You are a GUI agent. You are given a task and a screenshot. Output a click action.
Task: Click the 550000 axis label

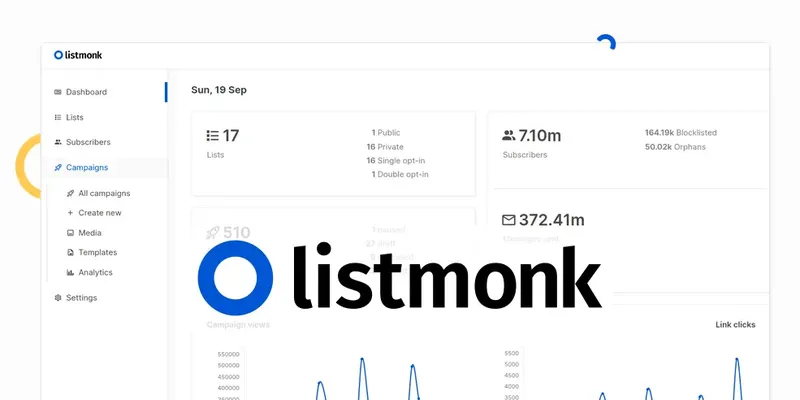[228, 354]
